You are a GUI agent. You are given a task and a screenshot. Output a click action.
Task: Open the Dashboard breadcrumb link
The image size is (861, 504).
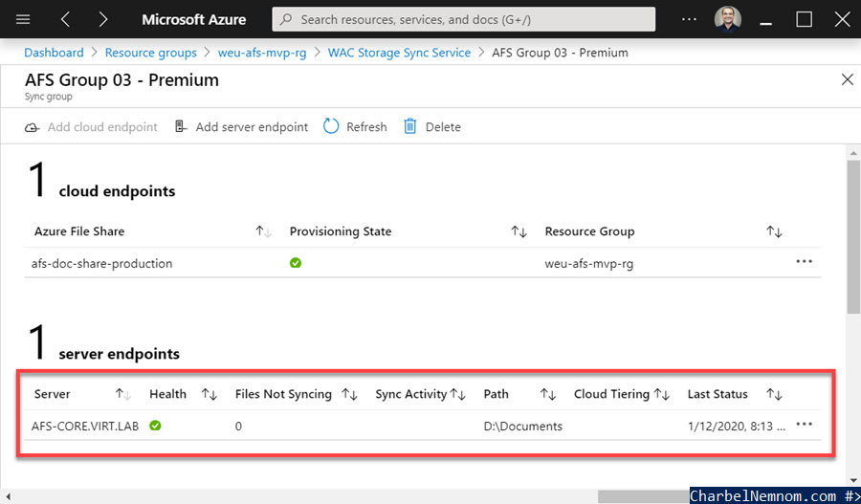[x=54, y=53]
